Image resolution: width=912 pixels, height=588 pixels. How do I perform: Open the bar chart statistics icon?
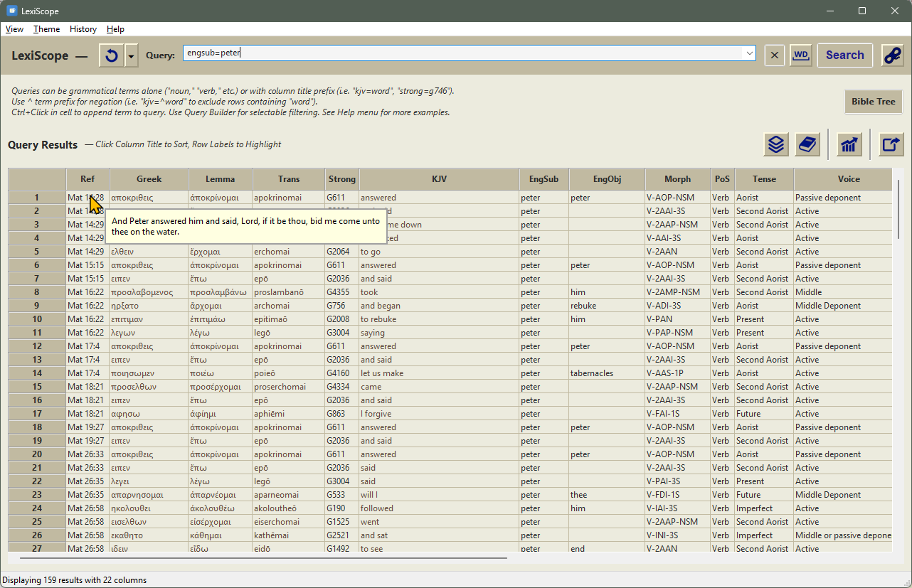pyautogui.click(x=849, y=144)
